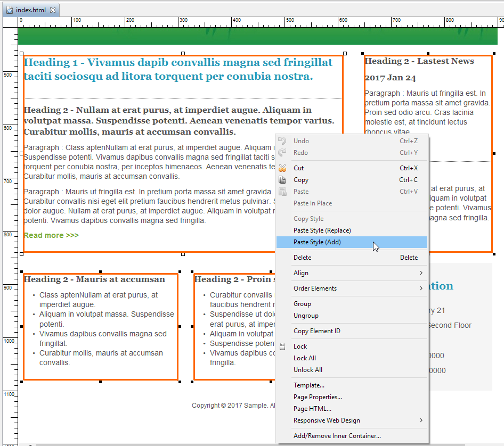Click the Heading 2 - Lastest News text
The height and width of the screenshot is (446, 504).
pyautogui.click(x=419, y=61)
